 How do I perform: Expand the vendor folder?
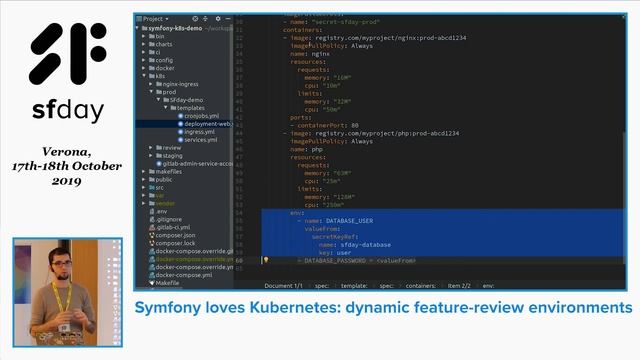(144, 203)
